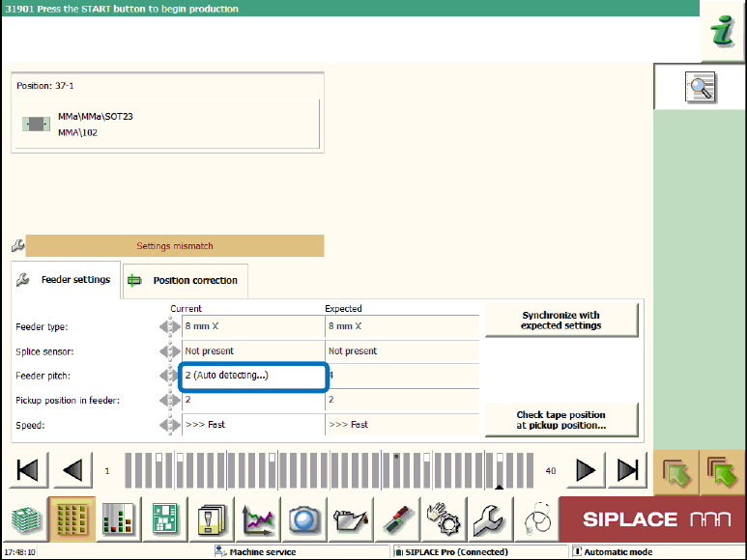Click the 'Automatic mode' status text
This screenshot has height=560, width=747.
(618, 552)
